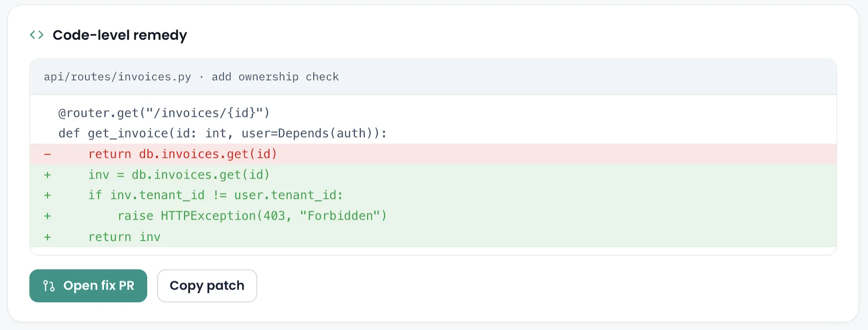Select removed line 'return db.invoices.get(id)'

(433, 154)
